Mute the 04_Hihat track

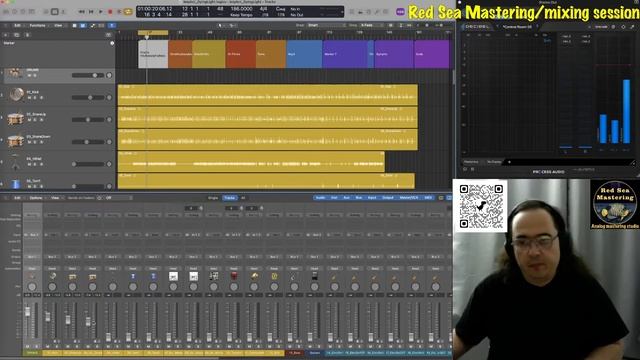pos(30,164)
